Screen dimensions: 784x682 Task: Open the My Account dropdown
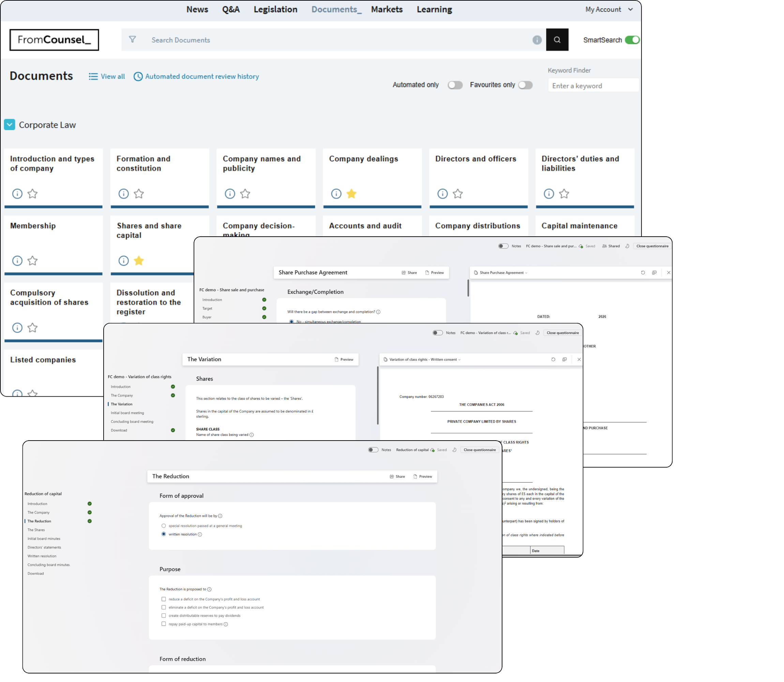click(609, 10)
